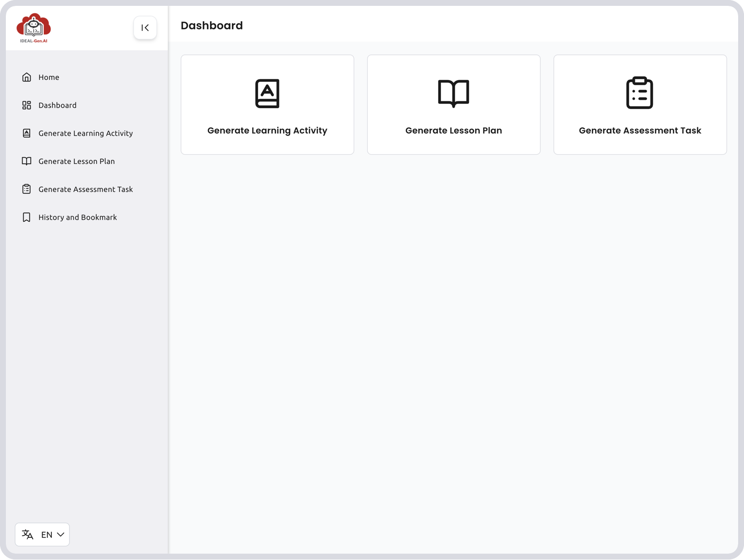Click Generate Lesson Plan card title
This screenshot has width=744, height=560.
pos(454,131)
